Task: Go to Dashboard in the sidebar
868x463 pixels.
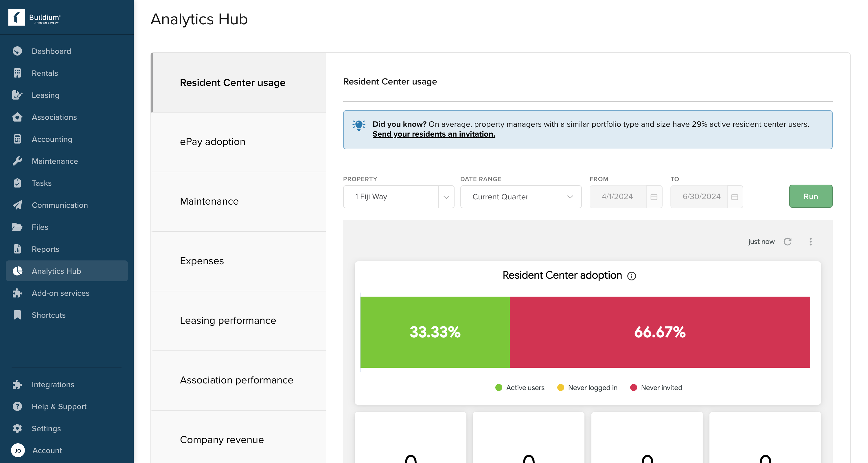Action: (x=67, y=51)
